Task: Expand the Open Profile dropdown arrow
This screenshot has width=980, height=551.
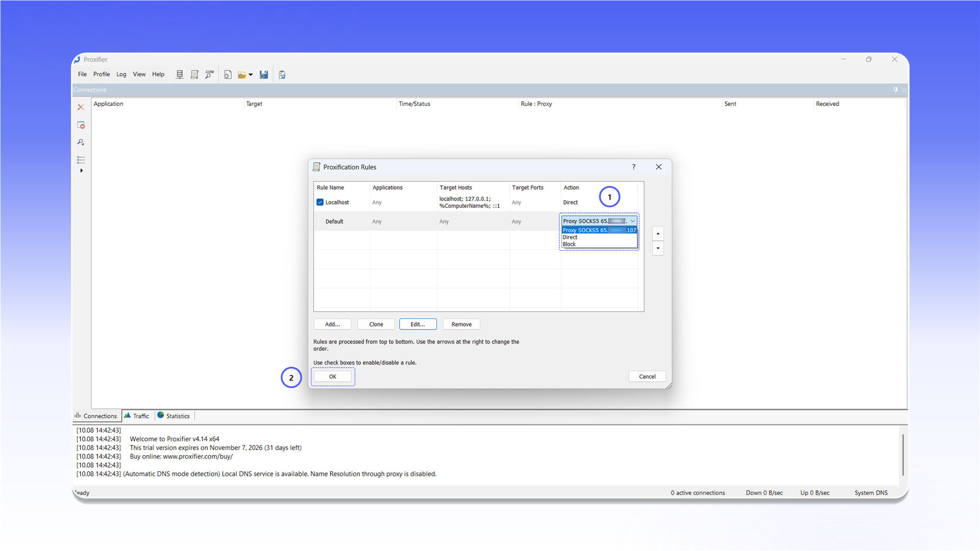Action: point(251,75)
